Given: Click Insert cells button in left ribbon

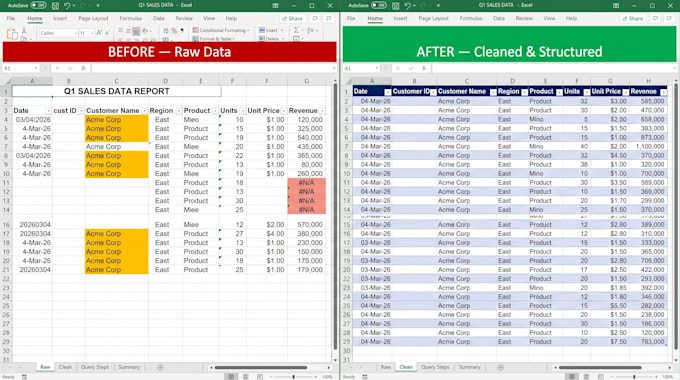Looking at the screenshot, I should pyautogui.click(x=271, y=30).
